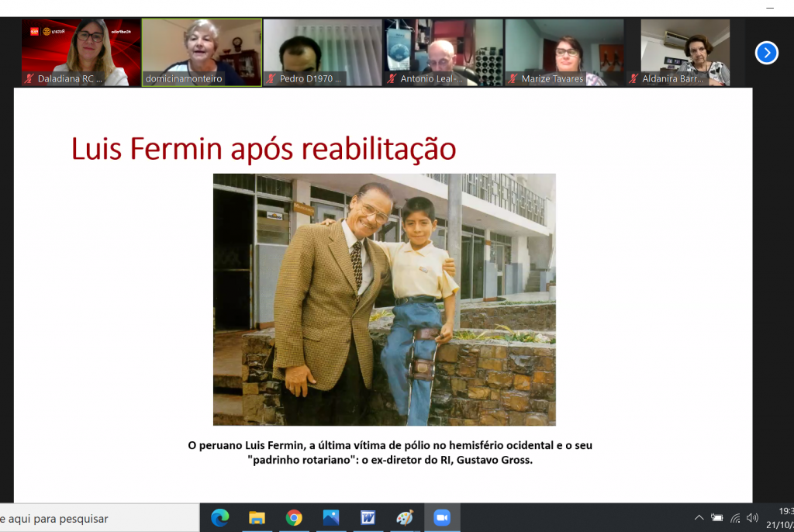Click the volume speaker tray icon
Screen dimensions: 794x532
click(x=752, y=518)
